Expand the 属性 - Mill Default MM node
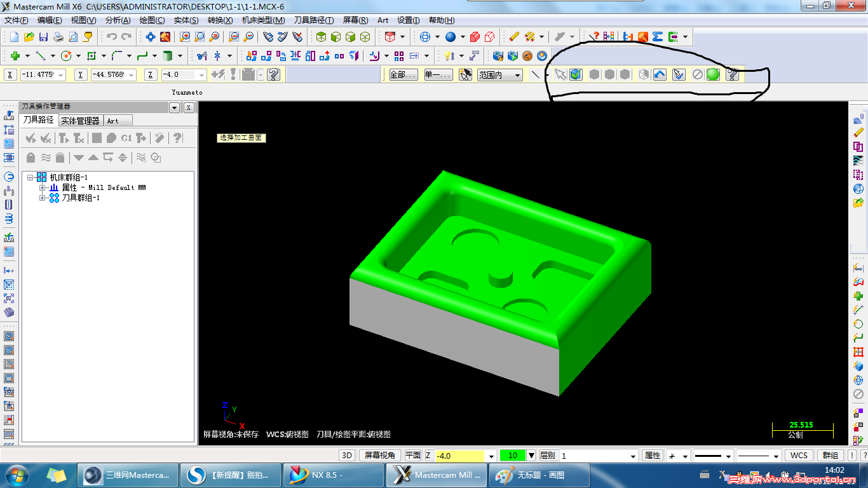 click(42, 187)
